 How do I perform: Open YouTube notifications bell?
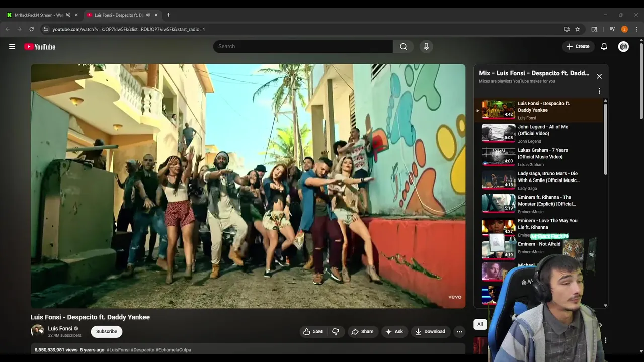[604, 46]
